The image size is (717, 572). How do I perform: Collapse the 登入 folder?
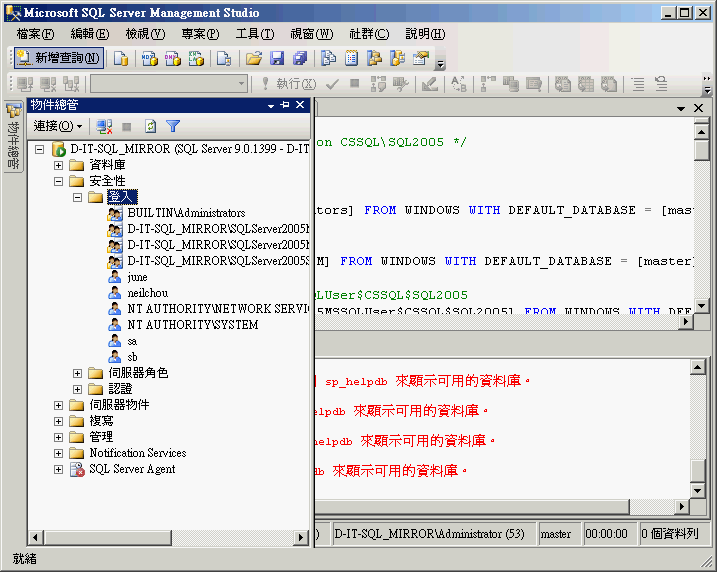point(77,197)
